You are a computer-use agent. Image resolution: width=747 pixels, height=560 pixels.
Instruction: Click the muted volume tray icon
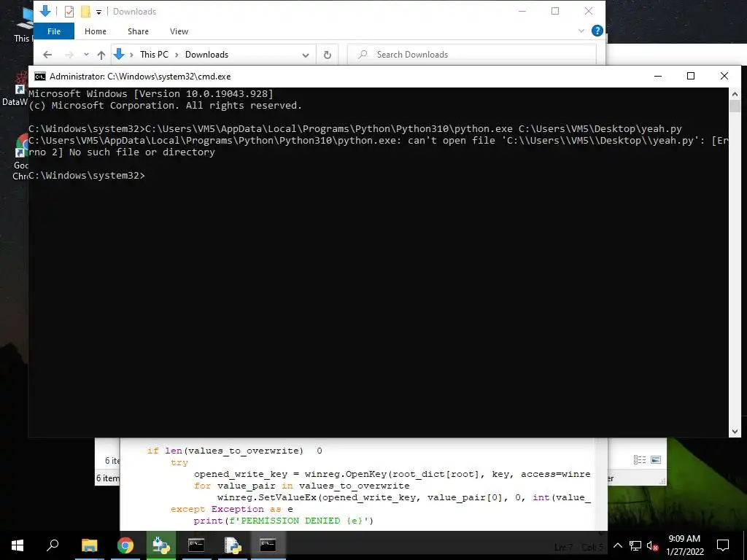pos(653,545)
